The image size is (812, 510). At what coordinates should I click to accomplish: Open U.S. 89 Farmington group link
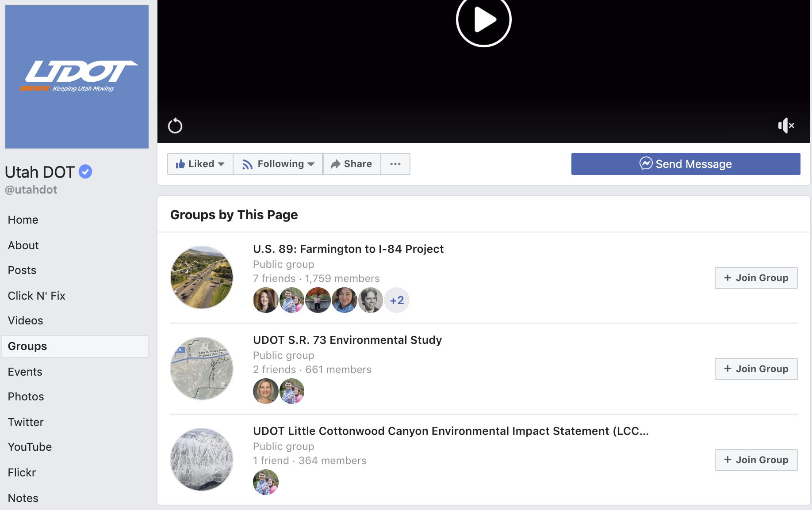click(348, 249)
